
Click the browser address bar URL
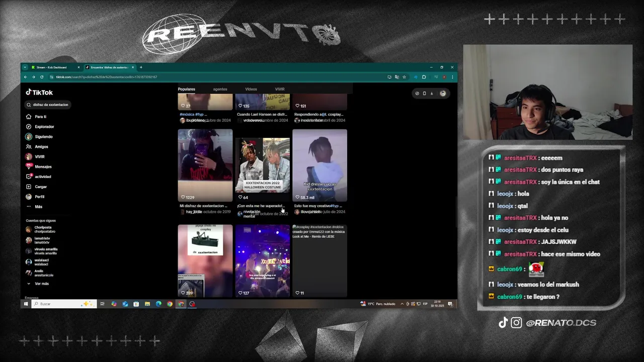click(x=106, y=77)
